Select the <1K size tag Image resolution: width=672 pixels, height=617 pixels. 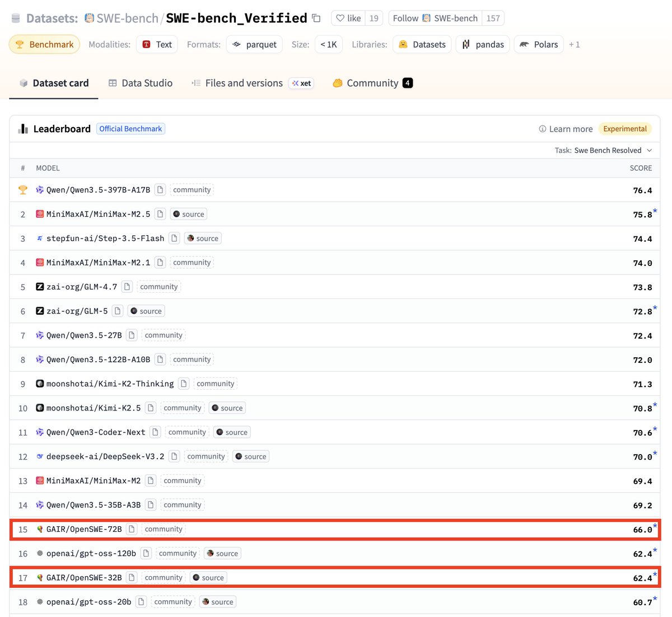click(329, 44)
